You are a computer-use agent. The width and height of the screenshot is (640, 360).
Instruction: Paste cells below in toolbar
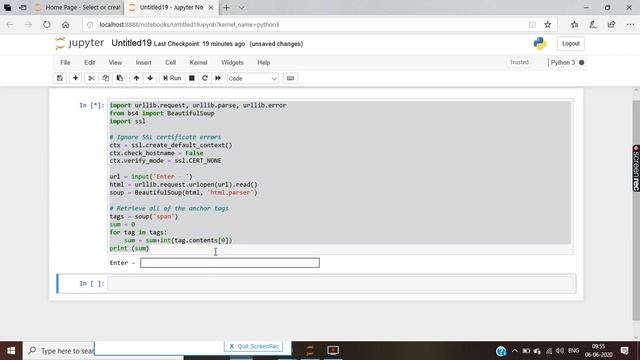120,78
